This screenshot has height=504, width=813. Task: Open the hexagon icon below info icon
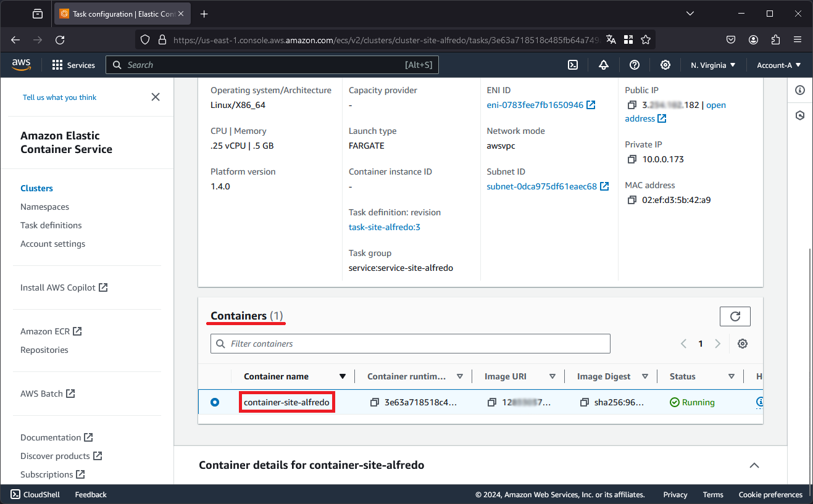click(x=800, y=115)
